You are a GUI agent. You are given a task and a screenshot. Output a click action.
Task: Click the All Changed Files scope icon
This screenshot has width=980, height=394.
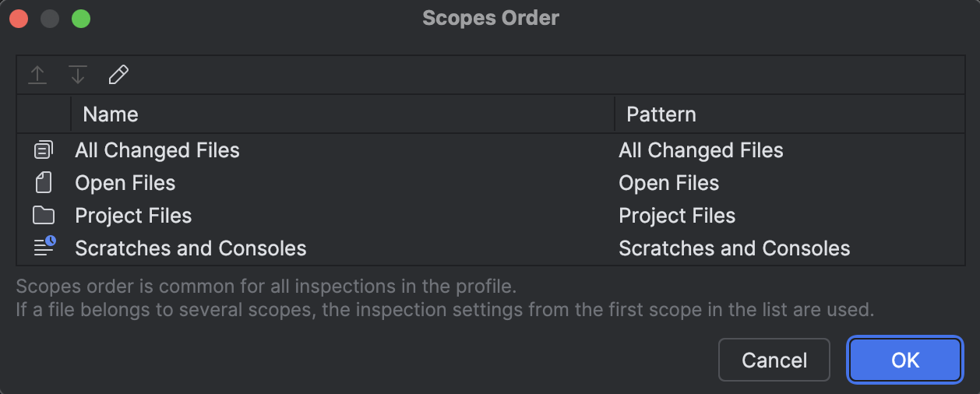click(44, 150)
